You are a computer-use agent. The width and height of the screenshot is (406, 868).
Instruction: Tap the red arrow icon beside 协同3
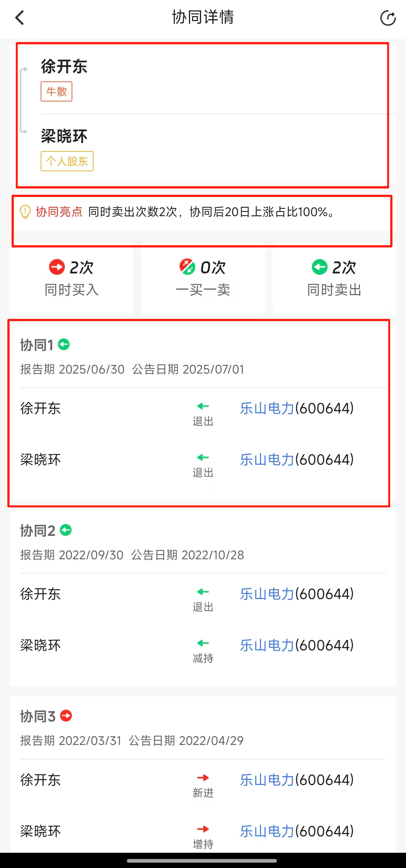click(66, 716)
